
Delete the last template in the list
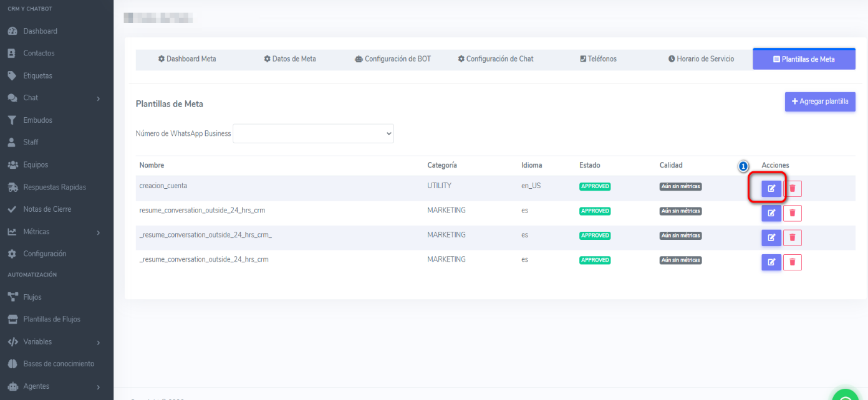click(793, 262)
